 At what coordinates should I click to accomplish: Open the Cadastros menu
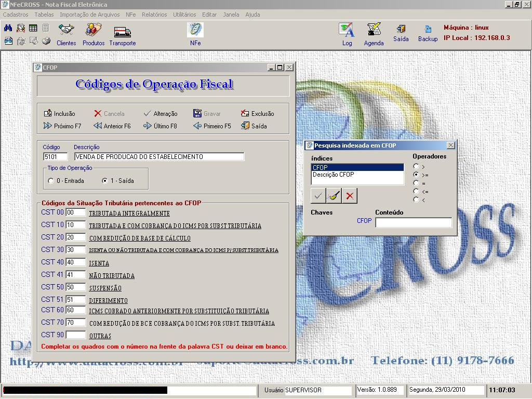point(16,15)
